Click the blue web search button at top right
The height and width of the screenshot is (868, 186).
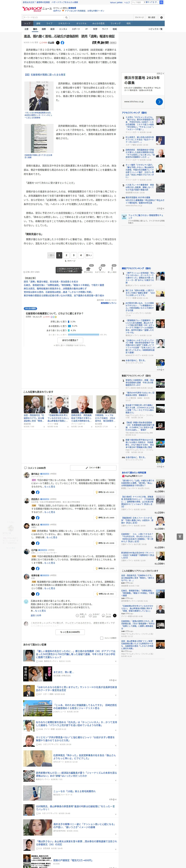tap(161, 2)
